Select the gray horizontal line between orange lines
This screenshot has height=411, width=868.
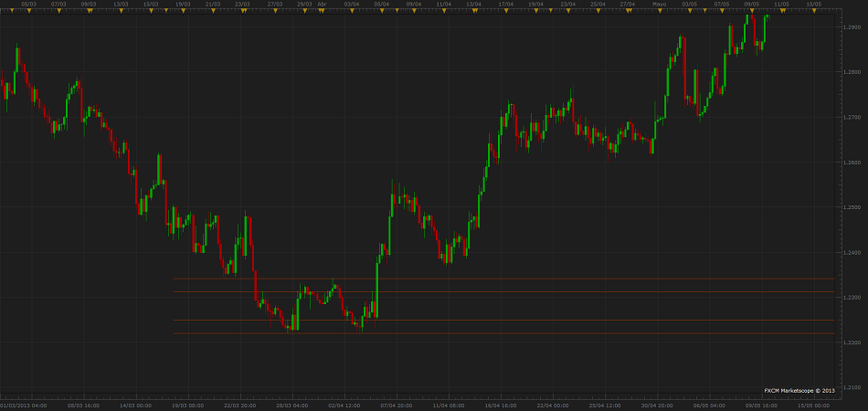click(503, 292)
